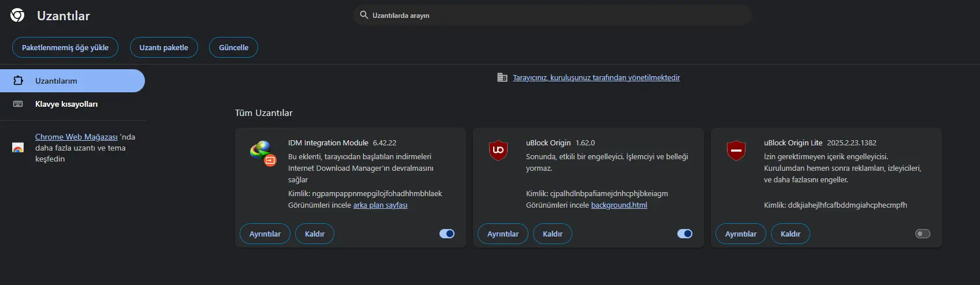Open the arka plan sayfası link
This screenshot has width=980, height=285.
point(380,205)
